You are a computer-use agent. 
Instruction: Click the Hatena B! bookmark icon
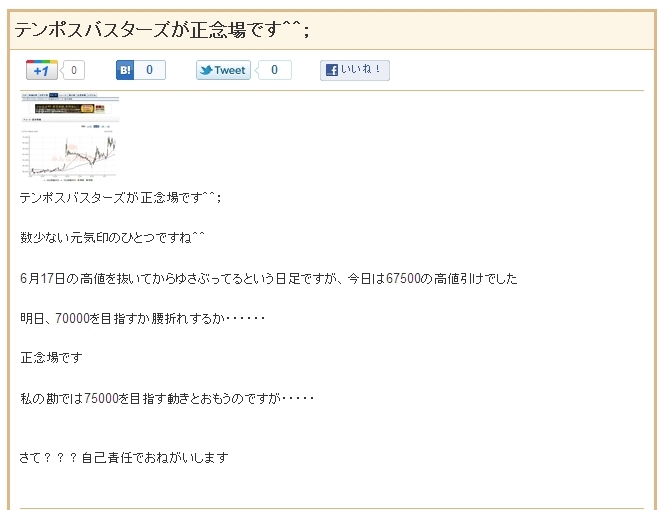[125, 70]
